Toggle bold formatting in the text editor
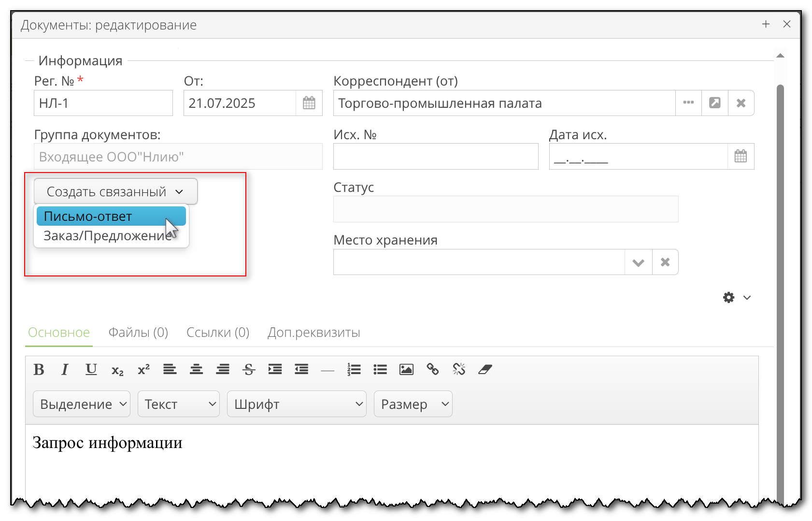The image size is (812, 521). (39, 369)
